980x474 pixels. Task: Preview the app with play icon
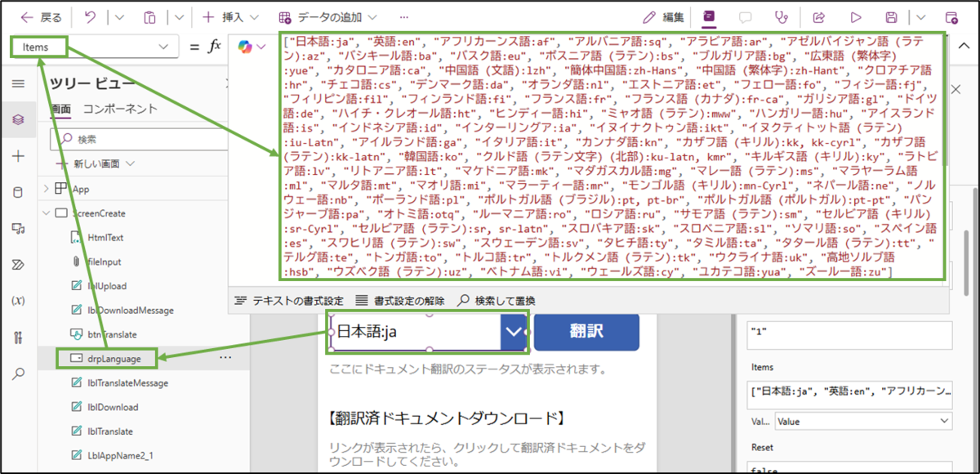(x=856, y=16)
